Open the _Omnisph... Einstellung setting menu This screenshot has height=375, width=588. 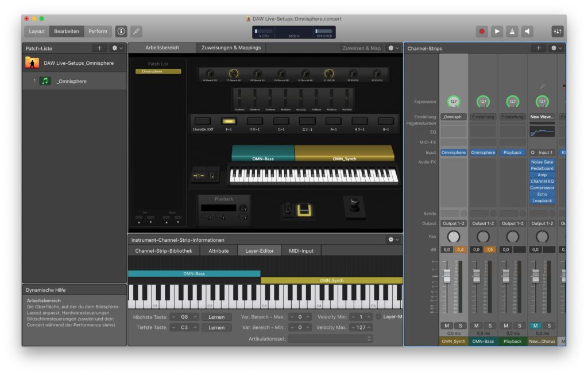click(x=454, y=117)
